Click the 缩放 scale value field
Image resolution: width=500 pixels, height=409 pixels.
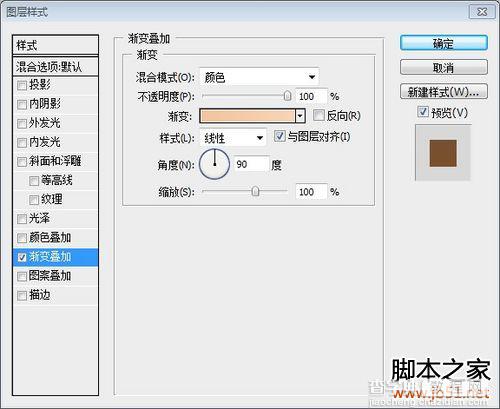coord(311,192)
